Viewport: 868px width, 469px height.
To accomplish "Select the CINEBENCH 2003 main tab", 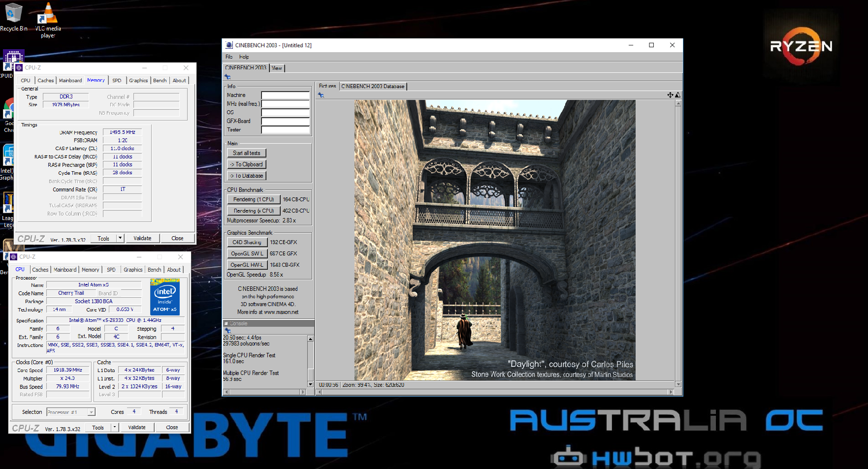I will click(246, 68).
